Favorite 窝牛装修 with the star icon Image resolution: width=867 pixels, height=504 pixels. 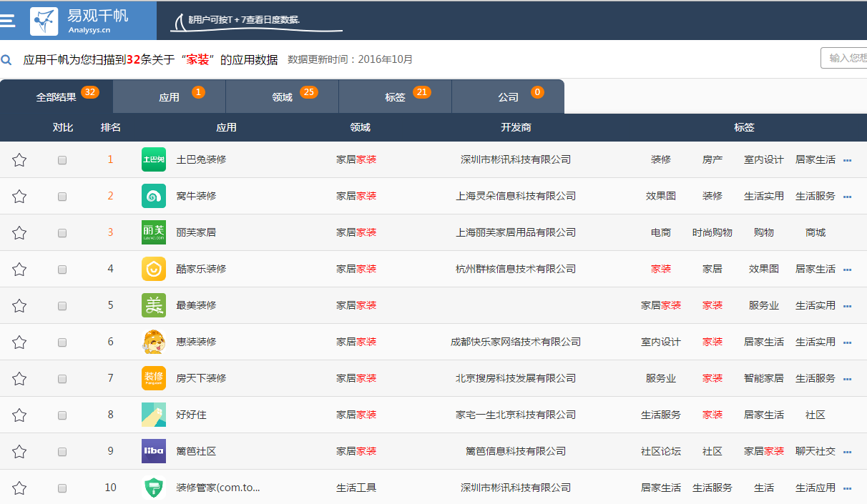point(19,197)
